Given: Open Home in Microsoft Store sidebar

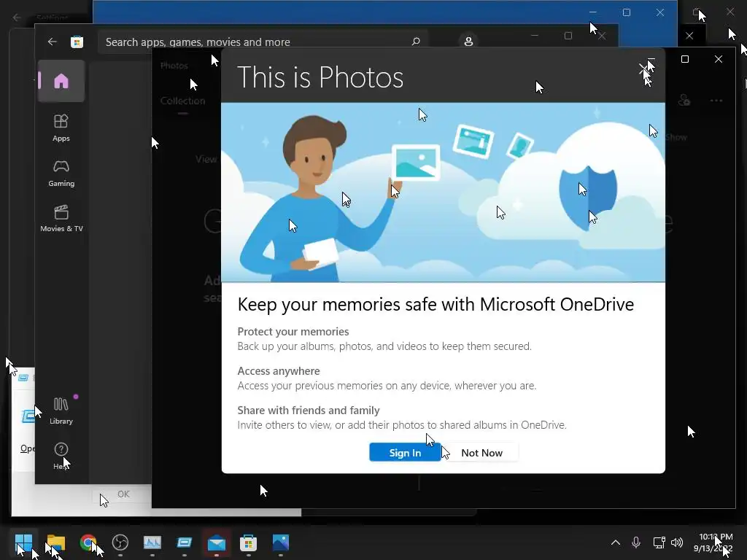Looking at the screenshot, I should pyautogui.click(x=61, y=81).
